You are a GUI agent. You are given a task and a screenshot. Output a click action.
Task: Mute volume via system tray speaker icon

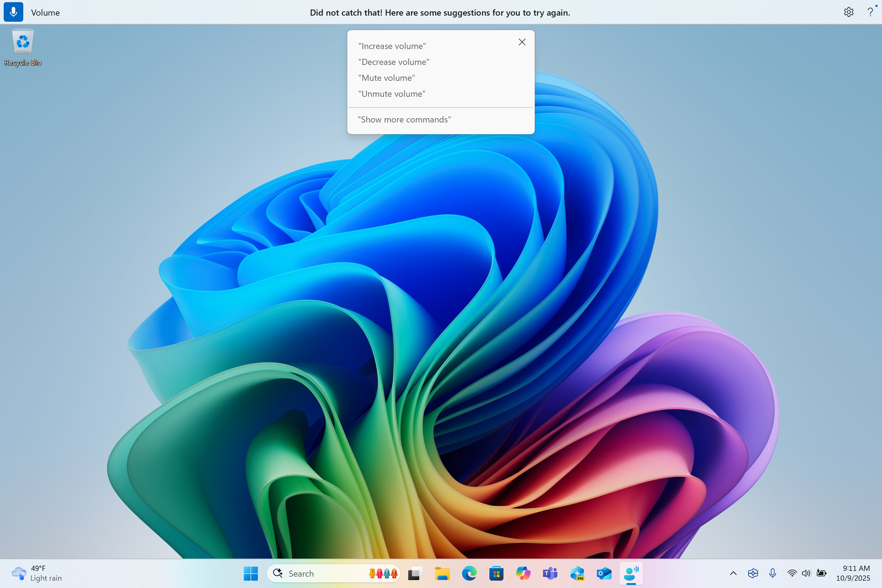pyautogui.click(x=807, y=573)
